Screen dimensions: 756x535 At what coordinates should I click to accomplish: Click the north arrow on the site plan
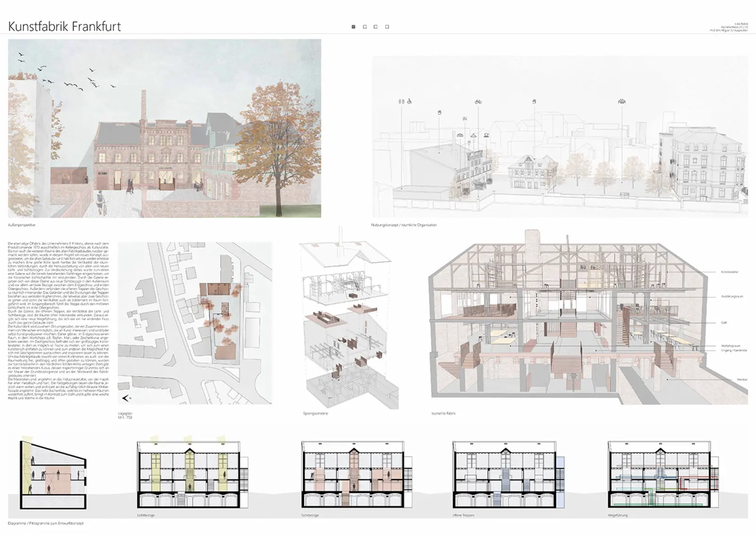coord(126,398)
